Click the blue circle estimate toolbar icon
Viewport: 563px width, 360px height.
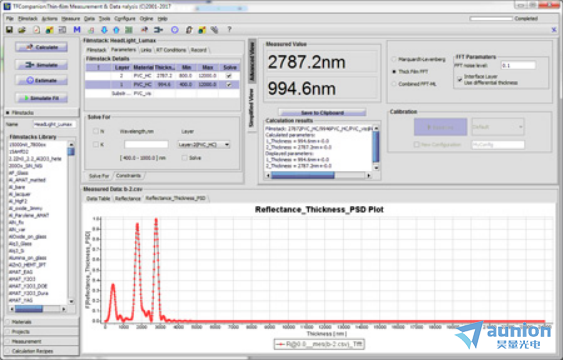click(175, 30)
